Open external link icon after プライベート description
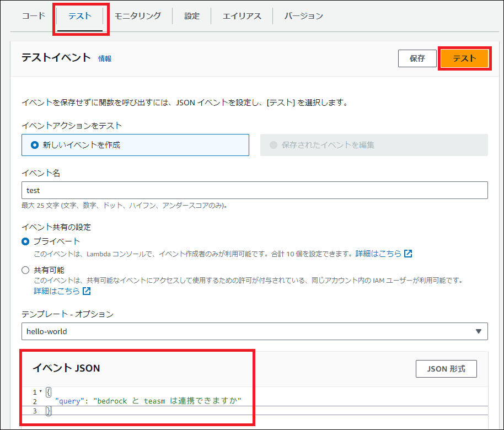This screenshot has width=504, height=430. point(408,254)
